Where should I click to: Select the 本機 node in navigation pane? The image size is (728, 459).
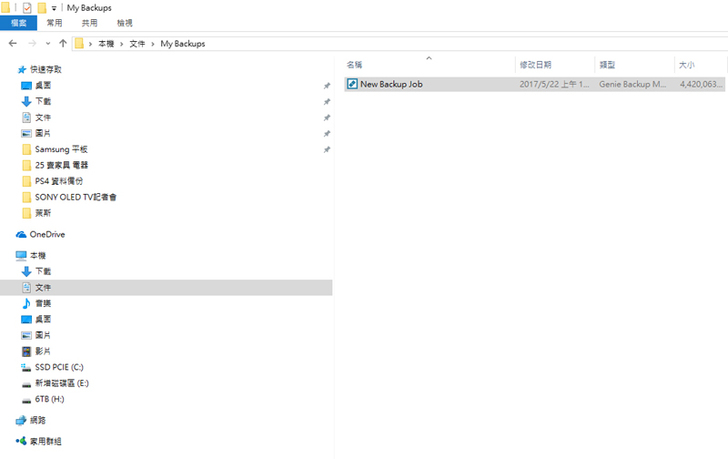38,256
